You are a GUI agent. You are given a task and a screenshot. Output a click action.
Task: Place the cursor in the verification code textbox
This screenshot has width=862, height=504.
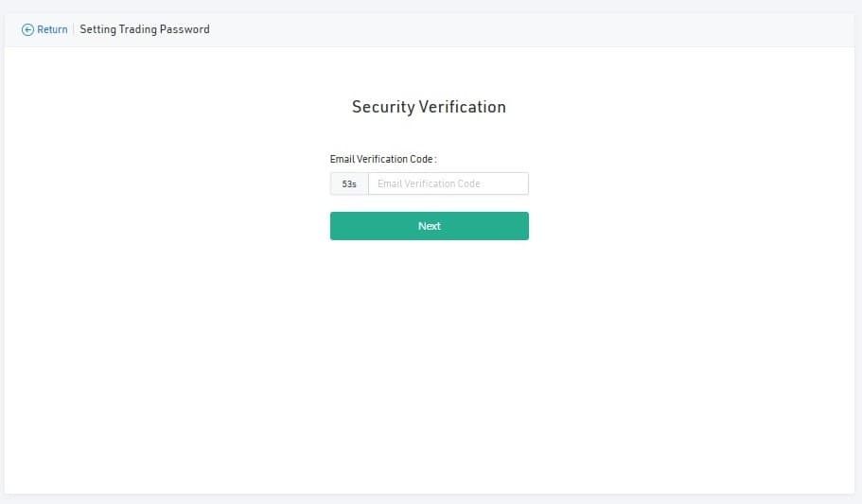(449, 183)
